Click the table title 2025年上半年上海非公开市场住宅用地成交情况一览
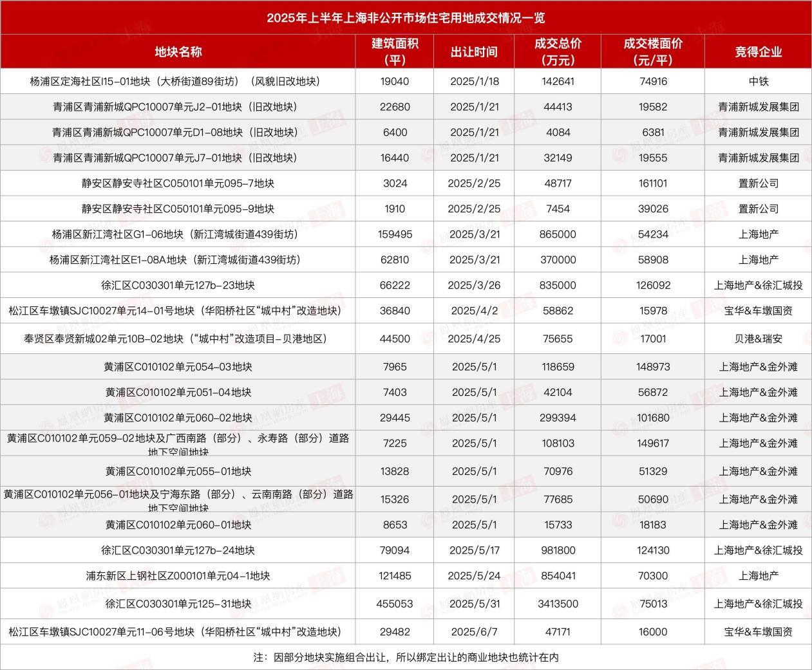The width and height of the screenshot is (812, 670). click(x=406, y=17)
